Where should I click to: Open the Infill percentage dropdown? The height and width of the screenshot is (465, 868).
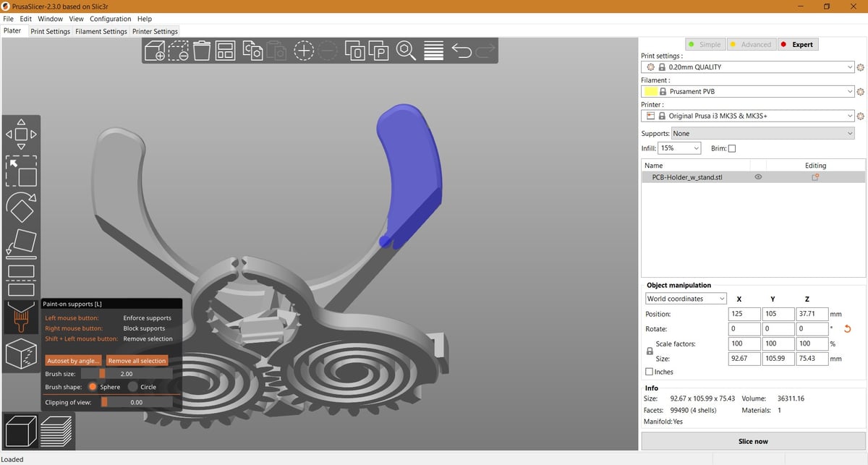pos(679,148)
